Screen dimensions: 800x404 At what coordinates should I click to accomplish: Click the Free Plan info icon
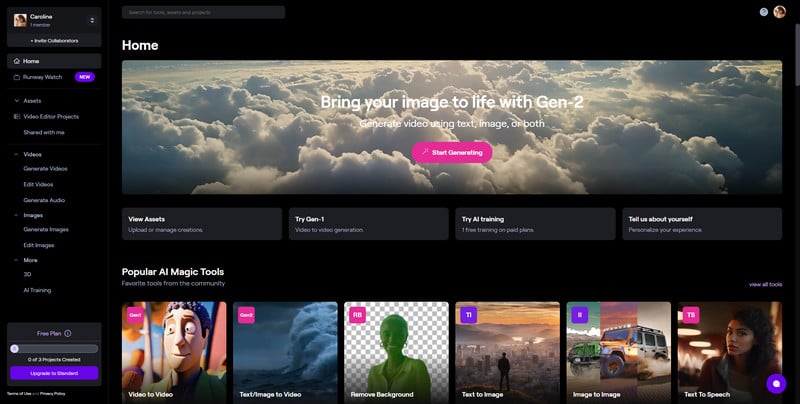(x=68, y=334)
